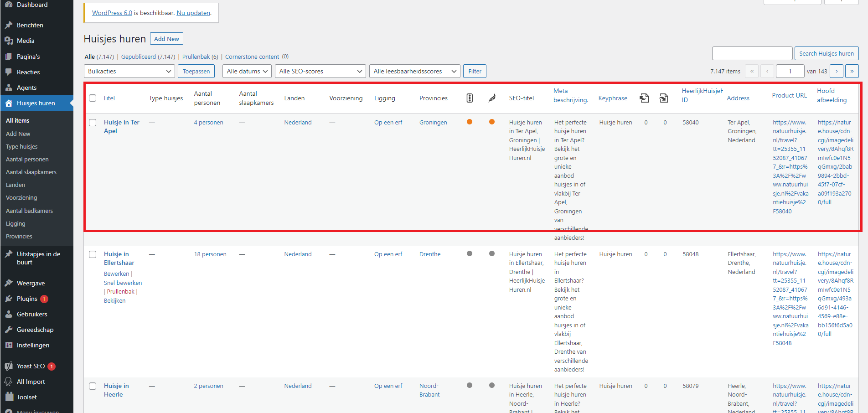The height and width of the screenshot is (413, 868).
Task: Click the incoming internal links column icon
Action: (664, 98)
